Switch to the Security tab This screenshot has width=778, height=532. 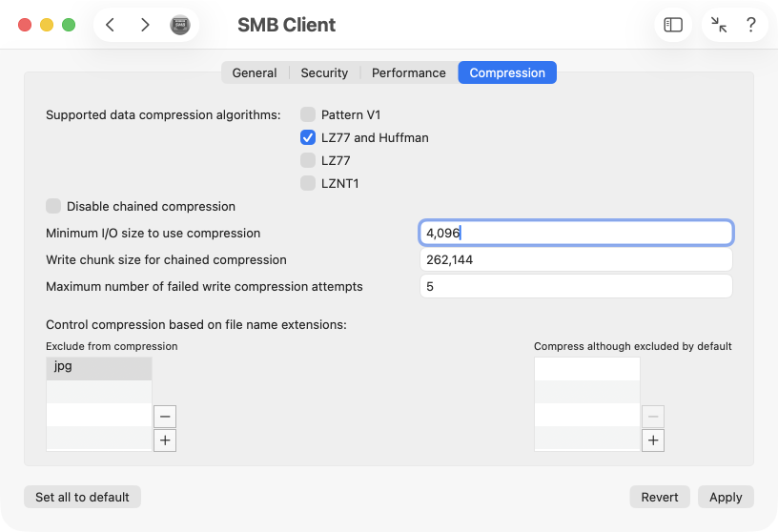click(324, 73)
